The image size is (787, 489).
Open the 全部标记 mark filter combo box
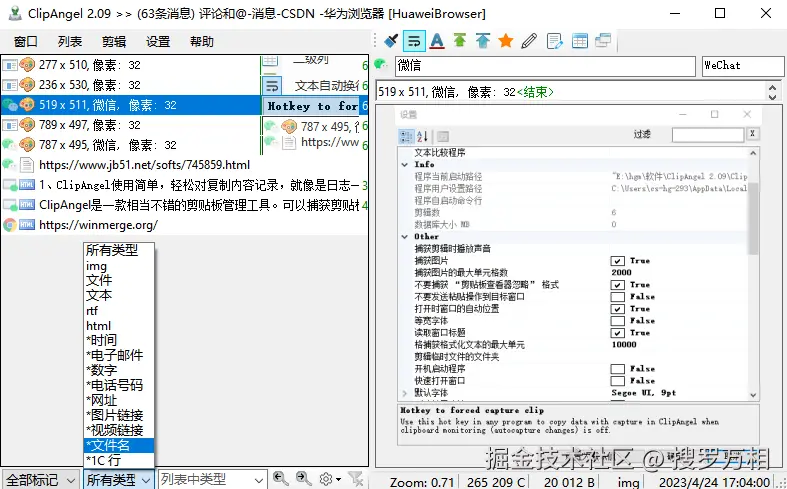coord(41,479)
